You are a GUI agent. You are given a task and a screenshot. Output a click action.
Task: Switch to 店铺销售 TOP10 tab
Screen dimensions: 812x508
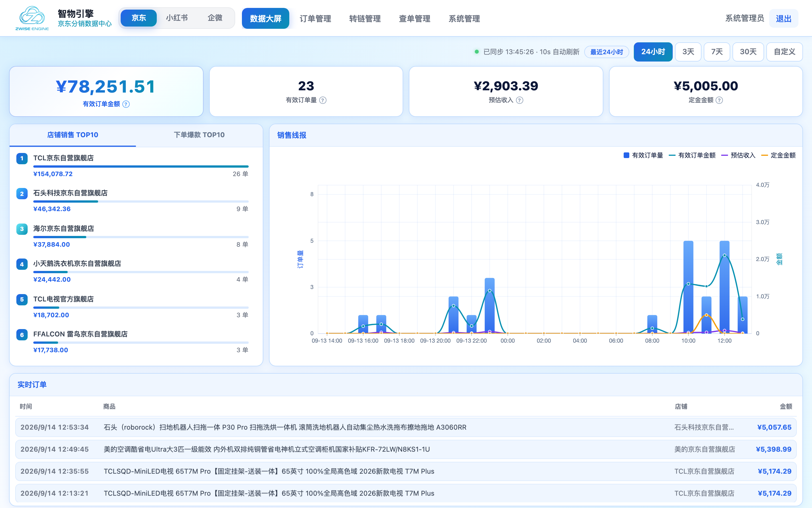(x=72, y=135)
